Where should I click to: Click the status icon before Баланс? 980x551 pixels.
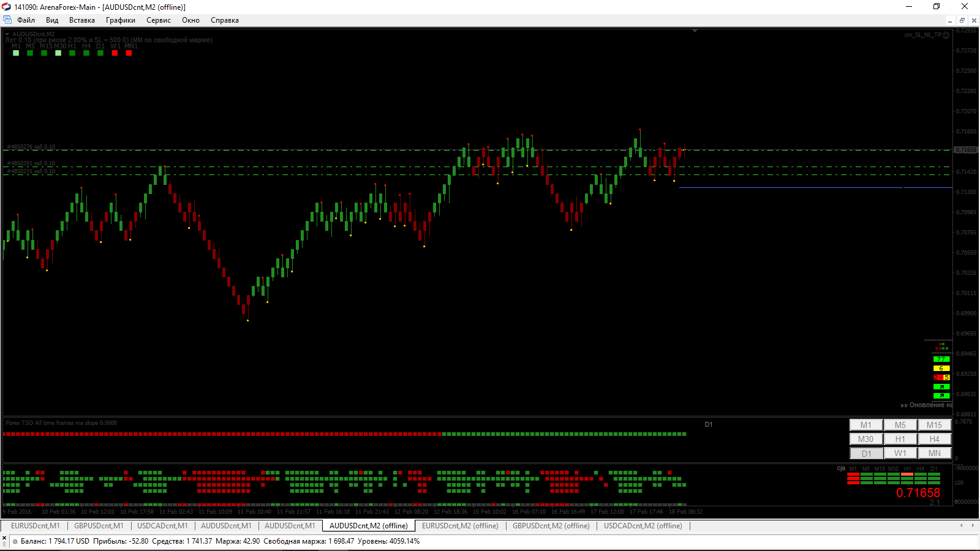tap(15, 542)
